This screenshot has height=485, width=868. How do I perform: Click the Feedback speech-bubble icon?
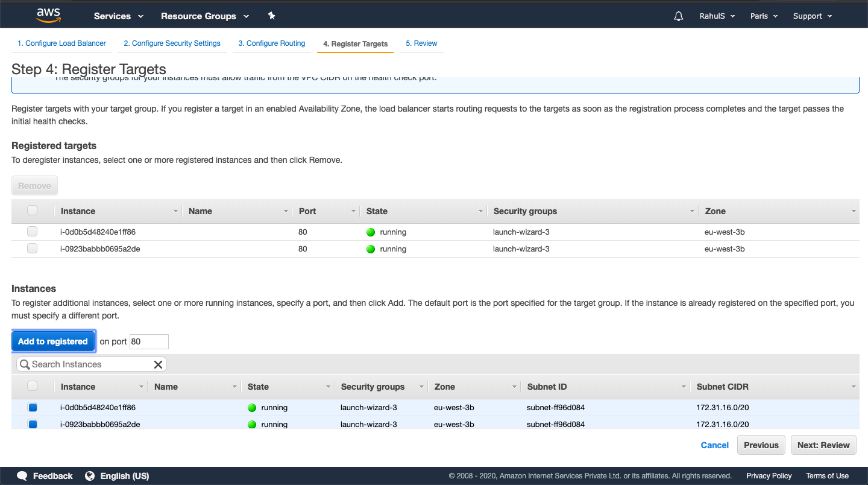22,476
